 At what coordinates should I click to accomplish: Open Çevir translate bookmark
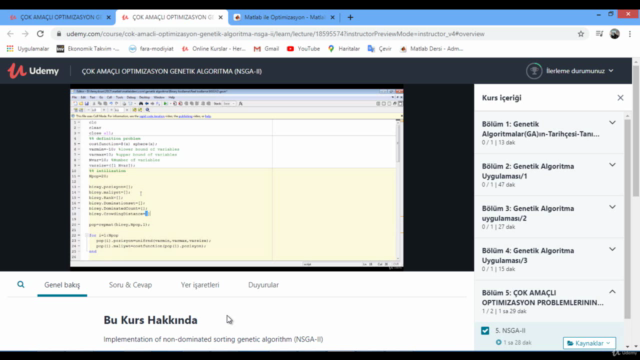(x=380, y=49)
